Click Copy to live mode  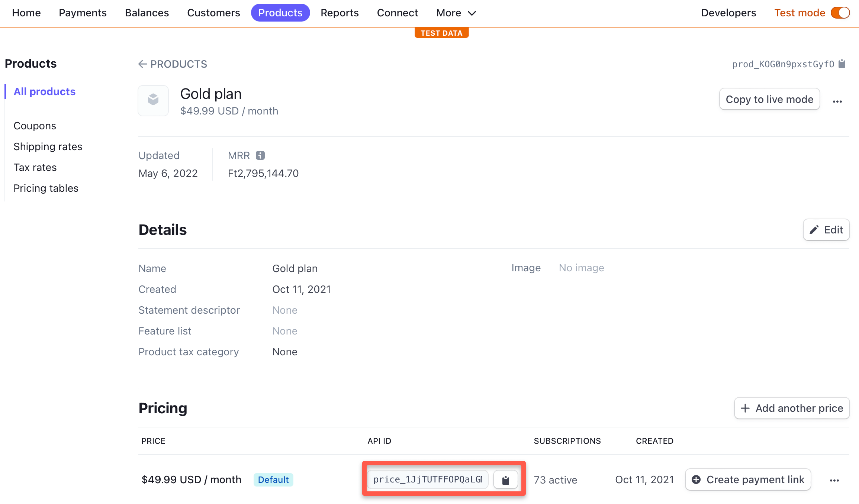point(769,99)
